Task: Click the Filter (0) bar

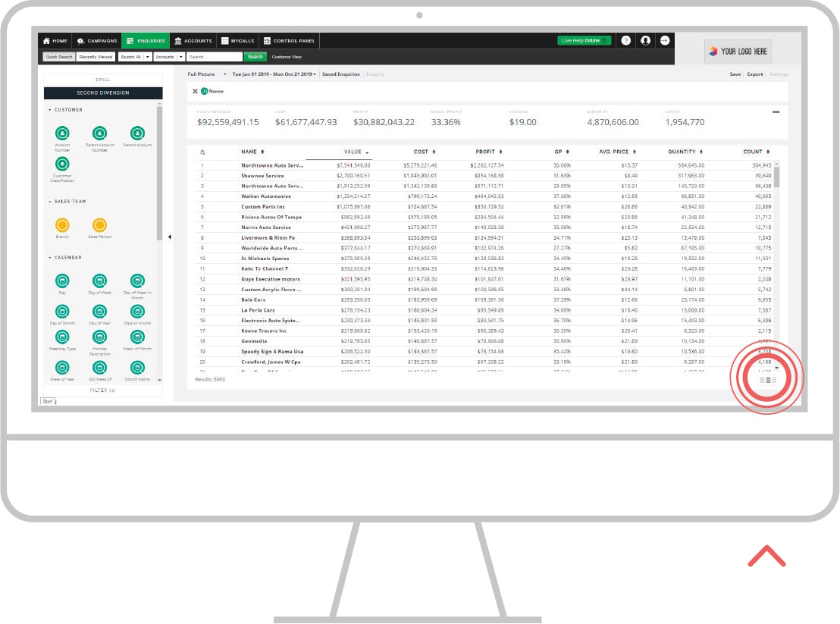Action: [x=103, y=390]
